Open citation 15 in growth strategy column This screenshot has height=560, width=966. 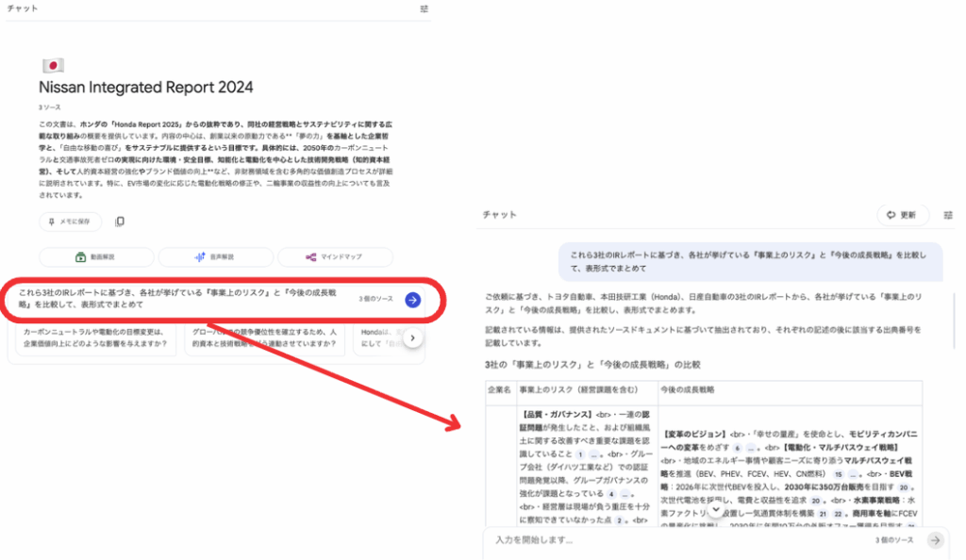pos(838,475)
